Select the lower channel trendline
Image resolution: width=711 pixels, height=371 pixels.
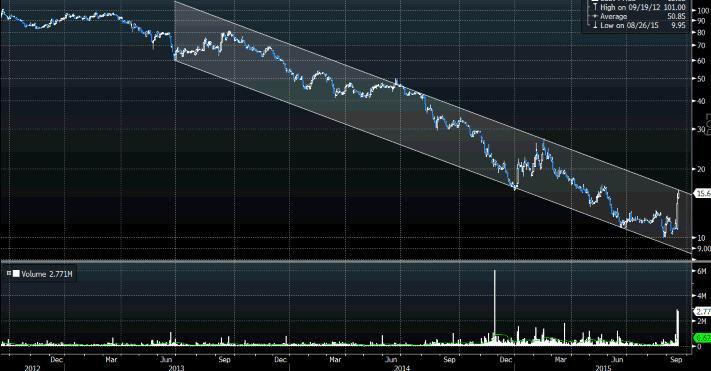coord(433,156)
